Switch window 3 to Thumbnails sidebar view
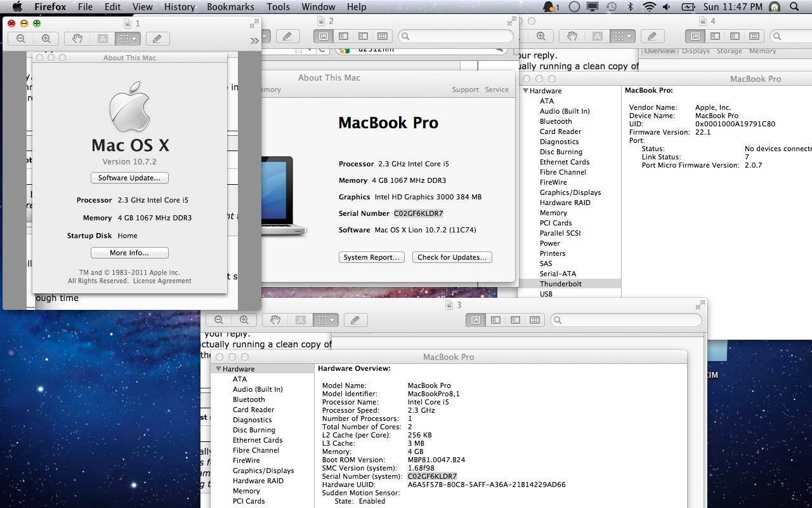The image size is (812, 508). pos(495,320)
